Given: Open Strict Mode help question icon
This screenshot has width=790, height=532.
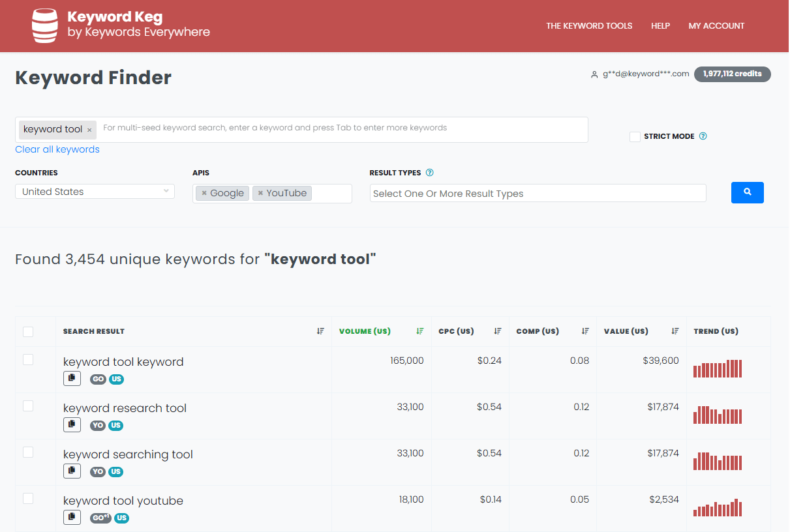Looking at the screenshot, I should [703, 136].
